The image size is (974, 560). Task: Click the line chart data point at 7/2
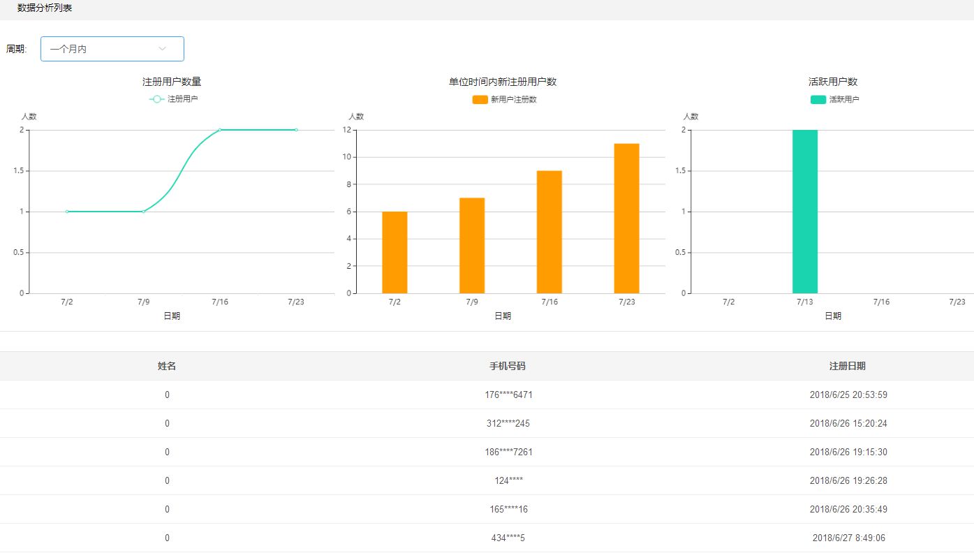point(67,212)
